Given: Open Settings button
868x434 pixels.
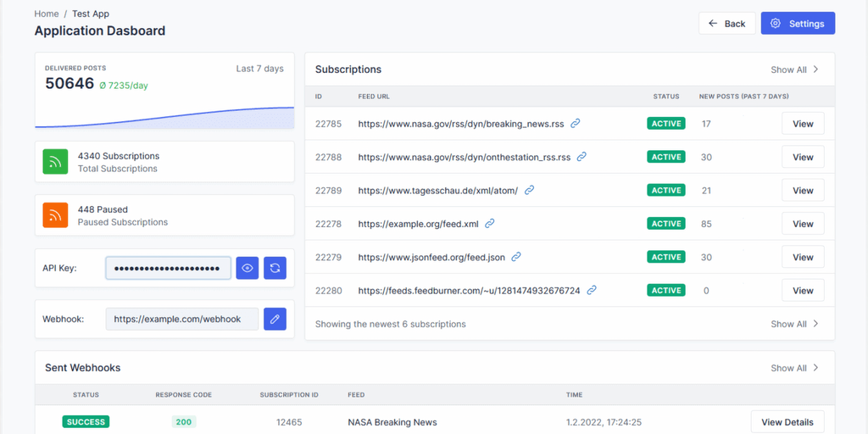Looking at the screenshot, I should pos(797,24).
